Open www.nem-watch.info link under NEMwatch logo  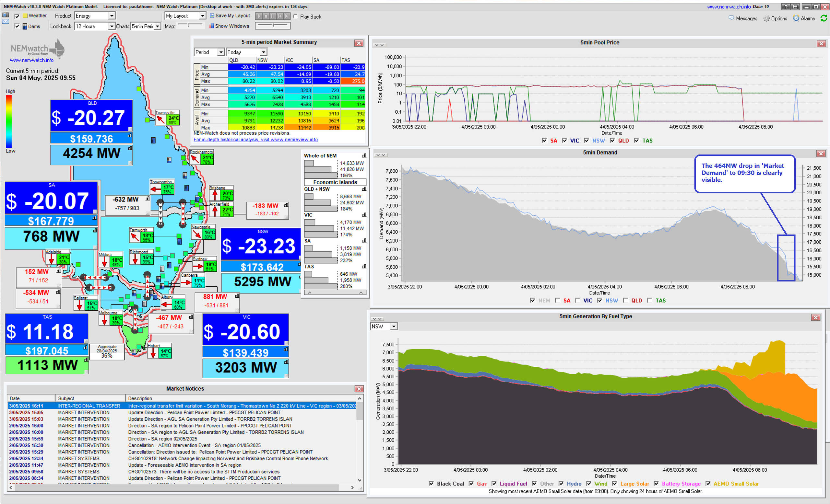point(32,60)
